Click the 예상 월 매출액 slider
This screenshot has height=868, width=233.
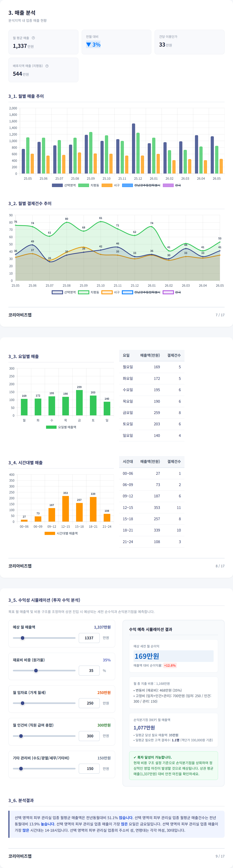pyautogui.click(x=44, y=638)
